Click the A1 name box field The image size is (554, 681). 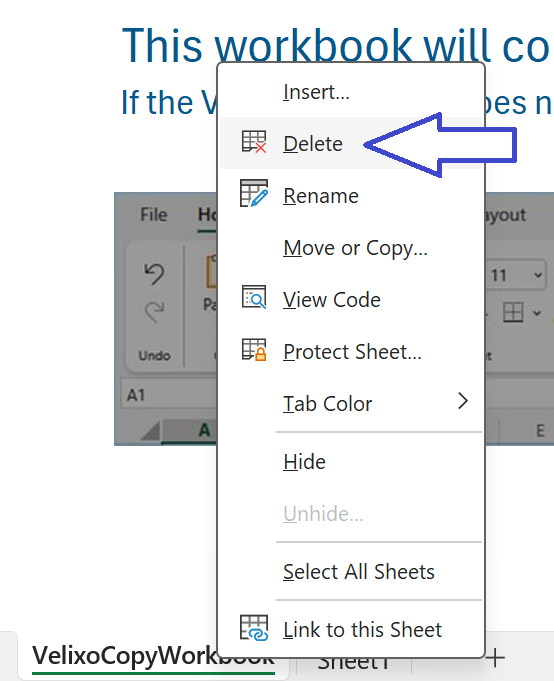click(169, 395)
